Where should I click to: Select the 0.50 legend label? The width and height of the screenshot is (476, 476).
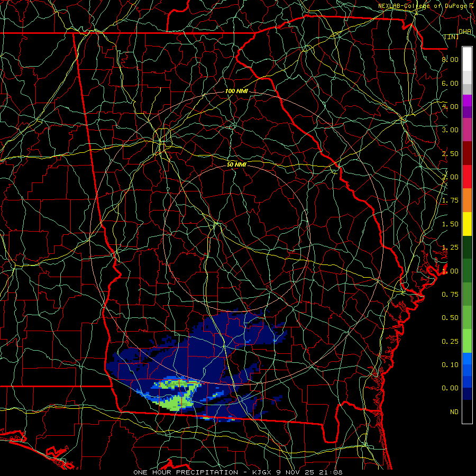(450, 318)
